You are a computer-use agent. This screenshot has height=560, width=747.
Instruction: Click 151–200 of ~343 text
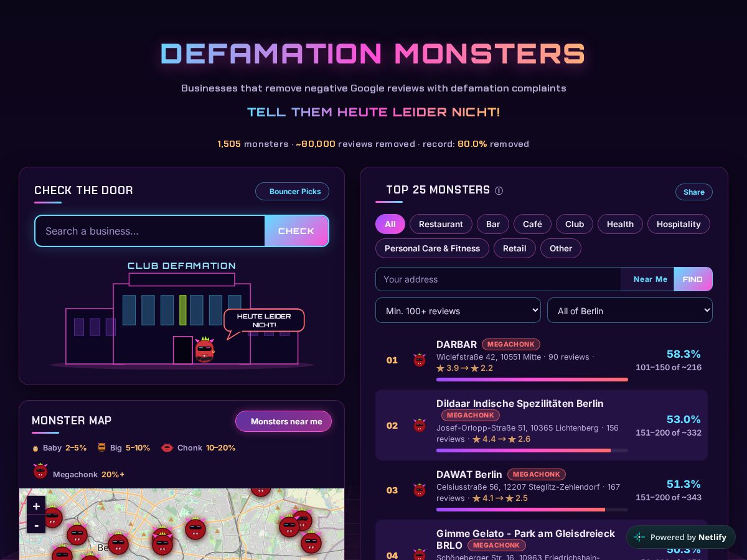click(669, 497)
